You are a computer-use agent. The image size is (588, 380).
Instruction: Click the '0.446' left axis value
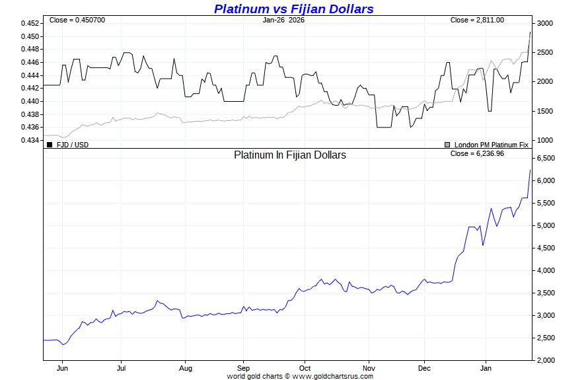30,63
